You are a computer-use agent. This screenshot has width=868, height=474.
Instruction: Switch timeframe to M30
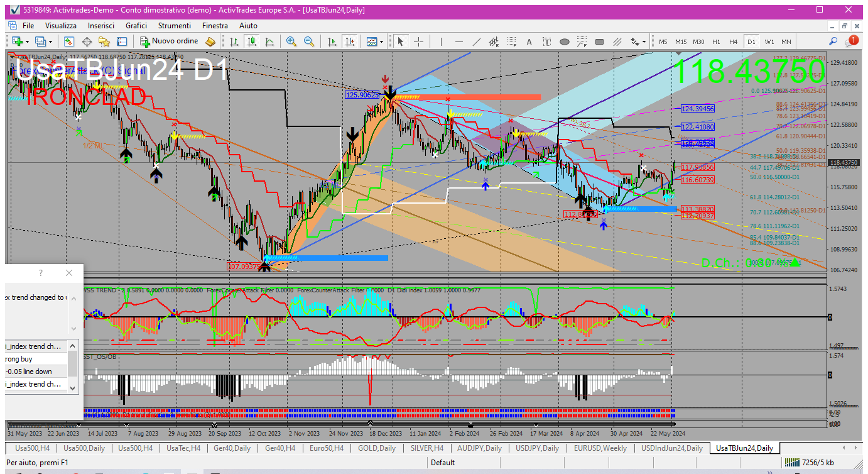698,41
